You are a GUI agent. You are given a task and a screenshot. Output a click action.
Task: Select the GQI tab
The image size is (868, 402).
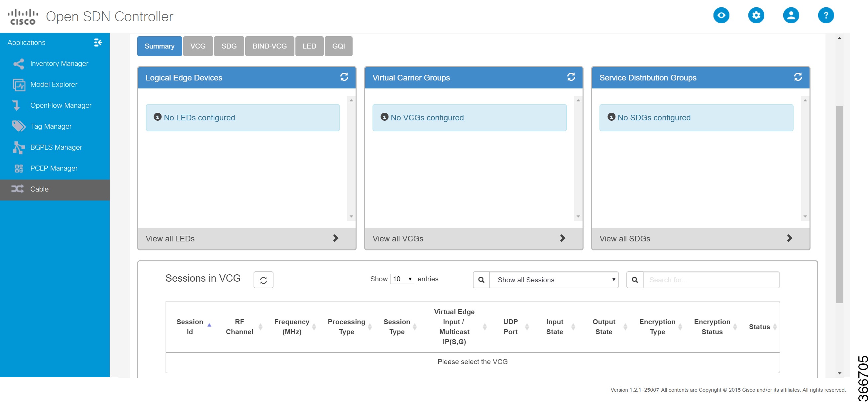(338, 46)
